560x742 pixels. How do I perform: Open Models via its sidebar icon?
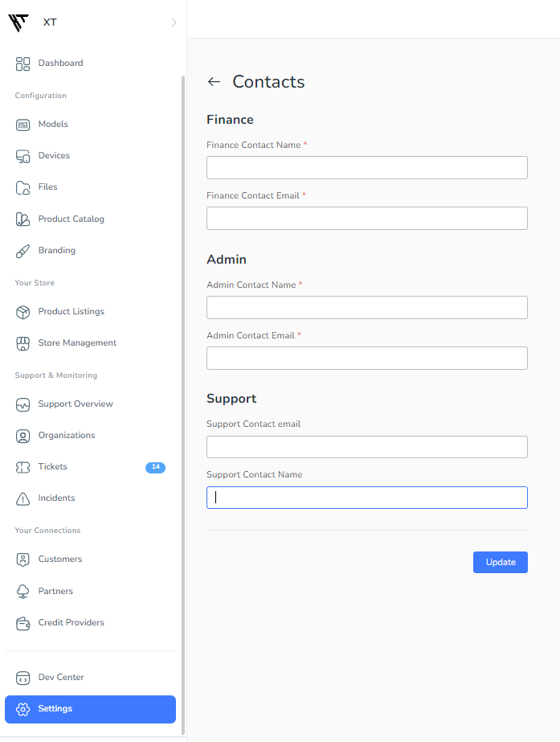(22, 125)
